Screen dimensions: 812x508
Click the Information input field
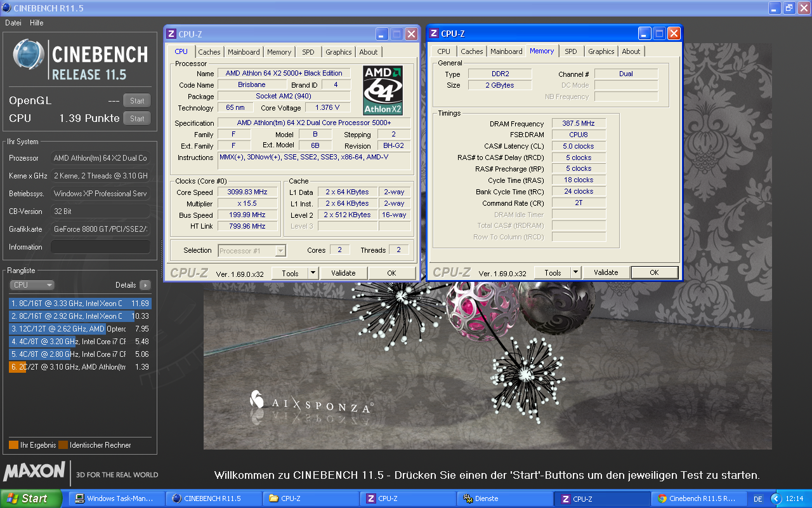pyautogui.click(x=100, y=247)
